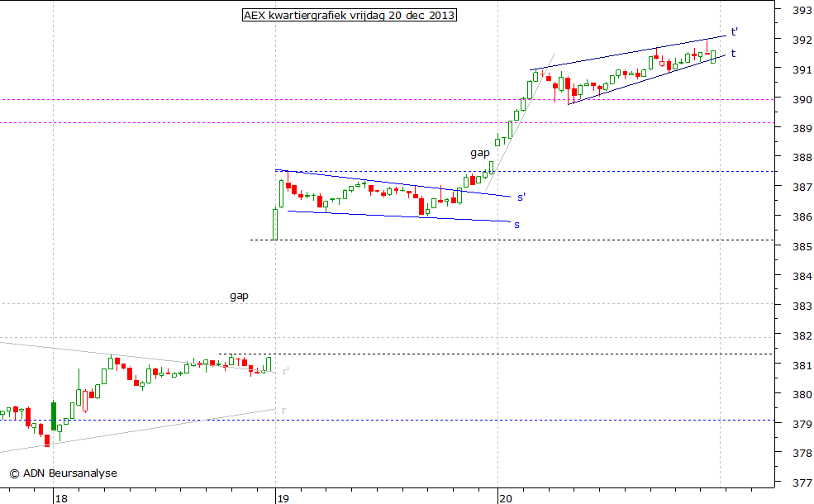Click the price label 377 on the axis
The image size is (814, 504).
pyautogui.click(x=802, y=483)
